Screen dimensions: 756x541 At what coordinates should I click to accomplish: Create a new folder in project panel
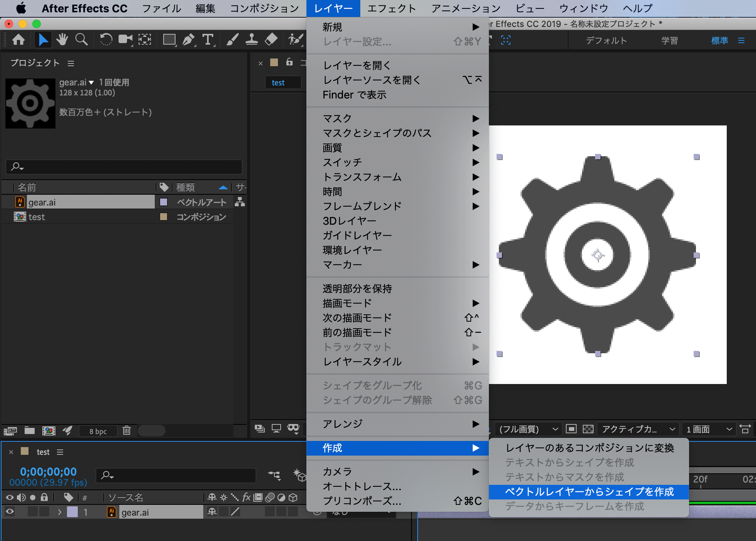point(30,431)
